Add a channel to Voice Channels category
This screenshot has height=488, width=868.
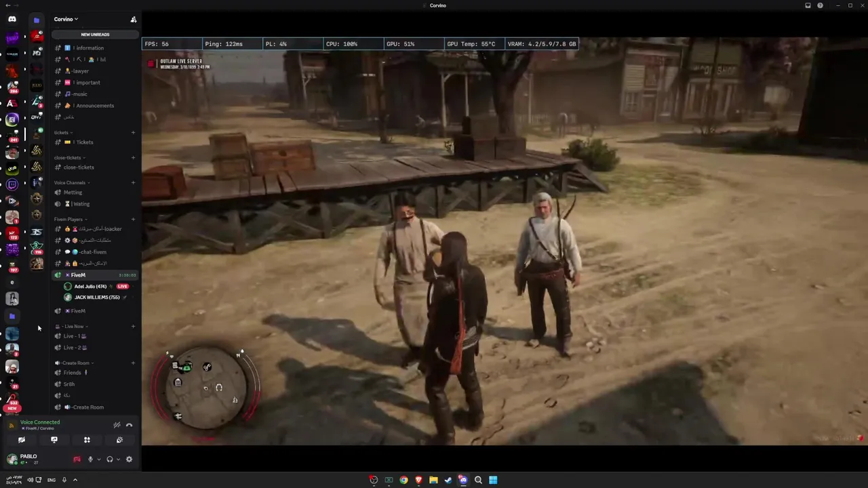[x=133, y=183]
